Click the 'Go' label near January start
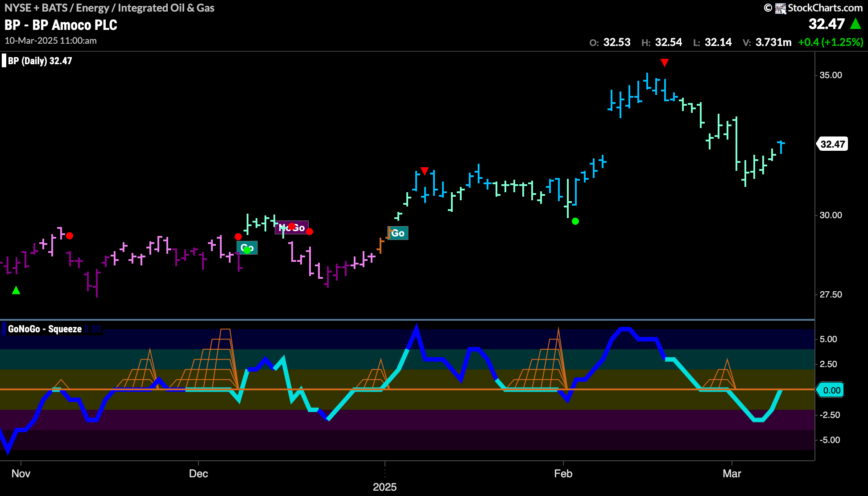Screen dimensions: 868x496 [x=397, y=233]
